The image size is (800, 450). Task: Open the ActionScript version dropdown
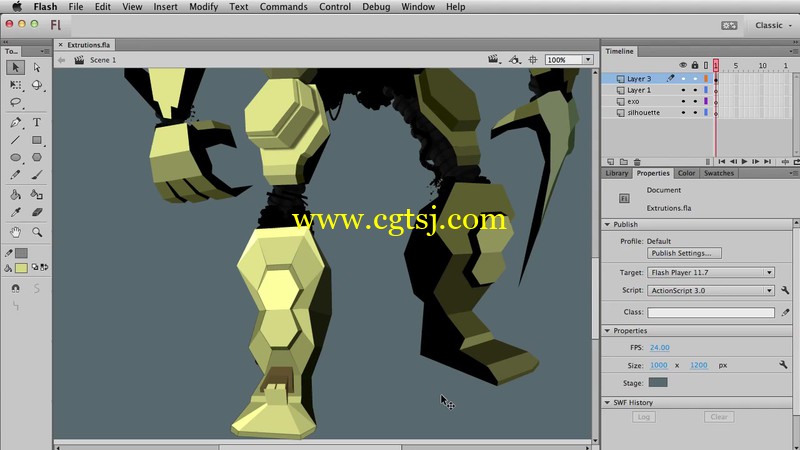pyautogui.click(x=711, y=290)
